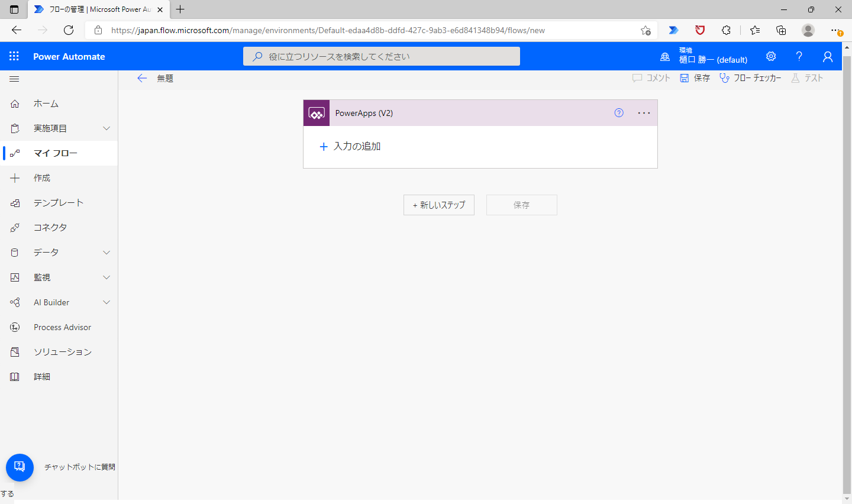Open the account profile icon in header
Screen dimensions: 852x504
click(828, 56)
